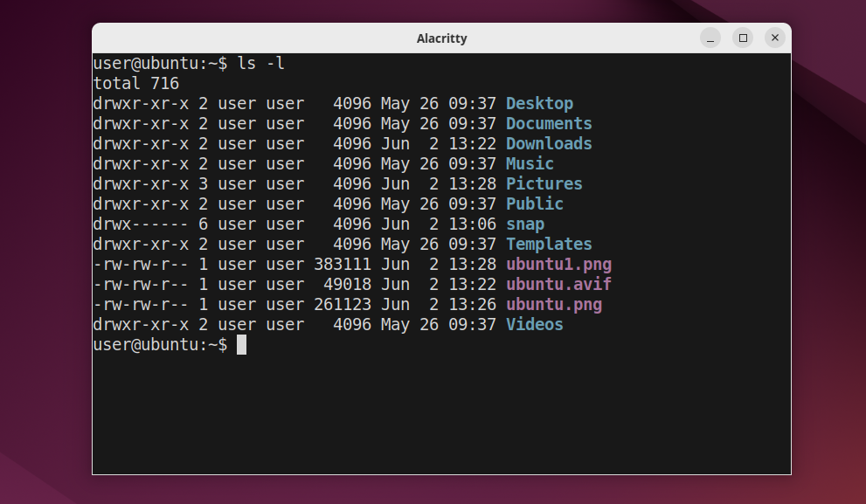Click the Videos directory name
Viewport: 866px width, 504px height.
tap(535, 325)
